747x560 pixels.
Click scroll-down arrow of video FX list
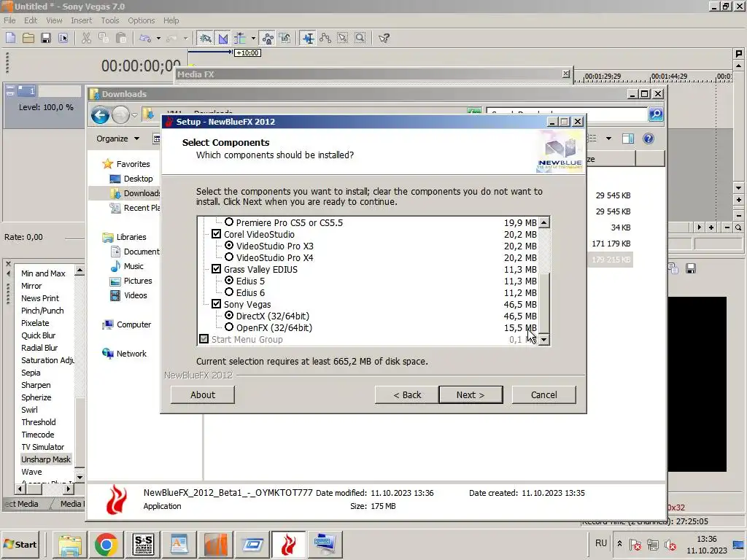click(80, 477)
